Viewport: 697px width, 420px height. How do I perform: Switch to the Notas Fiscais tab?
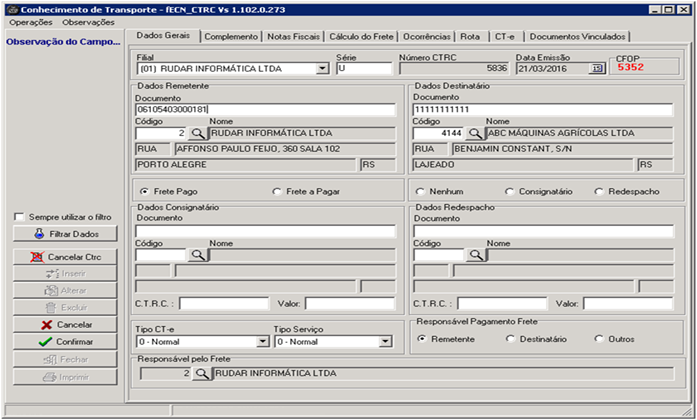click(x=293, y=37)
